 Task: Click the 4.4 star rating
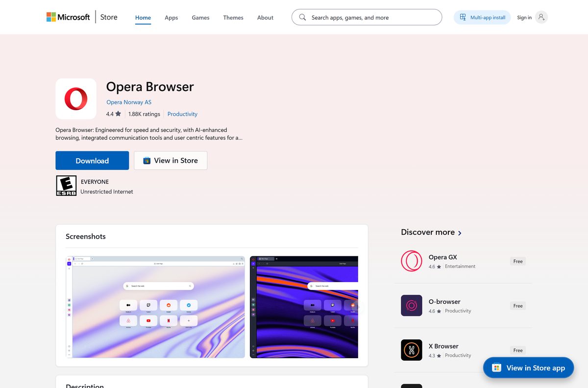113,114
